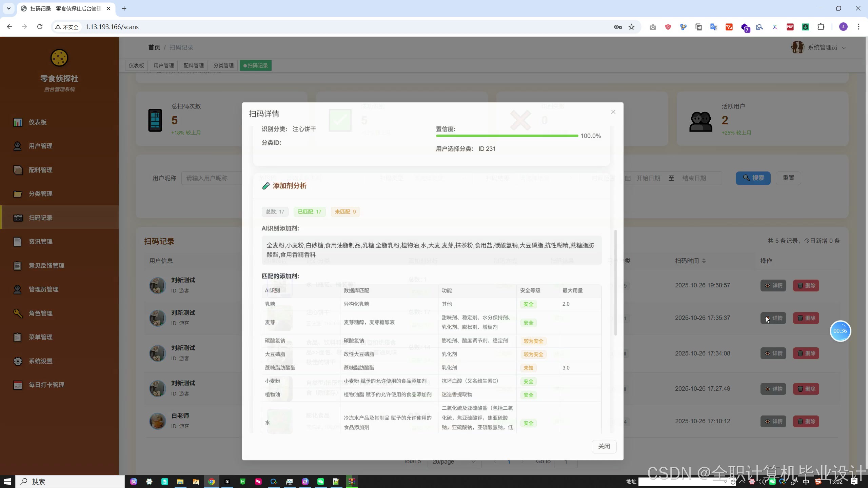Expand the browser tab search chevron
This screenshot has width=868, height=488.
9,8
